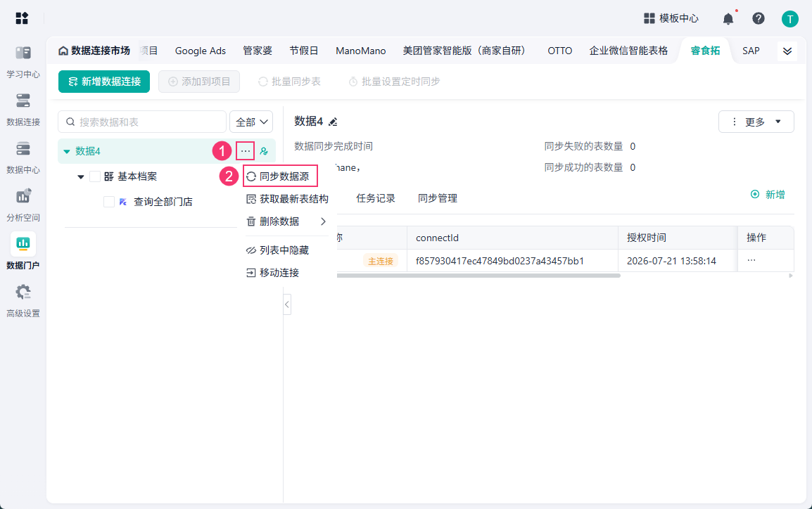Viewport: 812px width, 509px height.
Task: Expand the tab overflow chevron
Action: 787,51
